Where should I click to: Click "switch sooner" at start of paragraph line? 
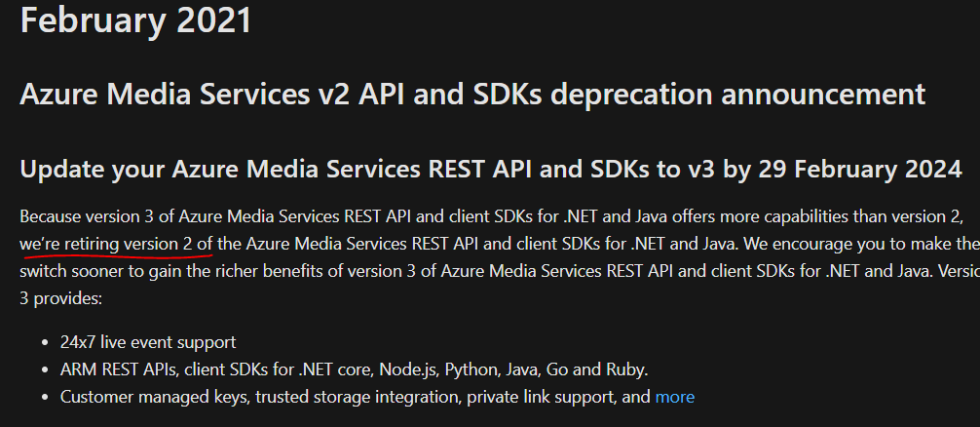coord(68,270)
